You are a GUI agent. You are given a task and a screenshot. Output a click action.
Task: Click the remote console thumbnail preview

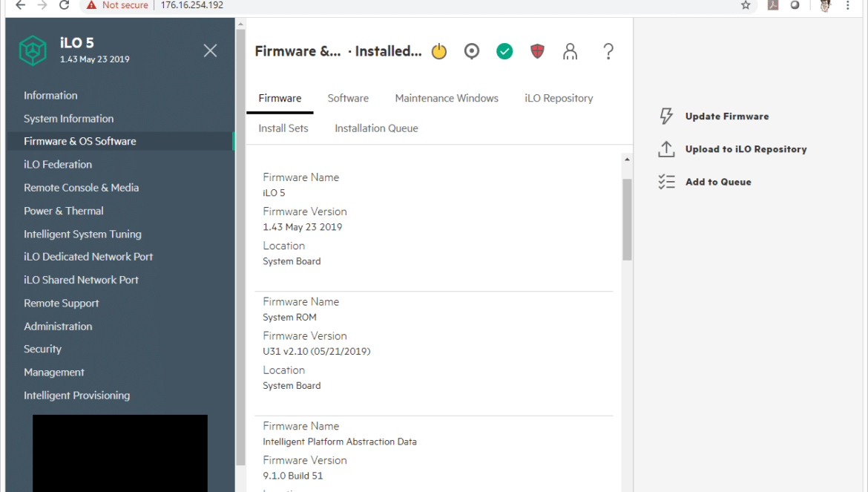click(x=120, y=453)
